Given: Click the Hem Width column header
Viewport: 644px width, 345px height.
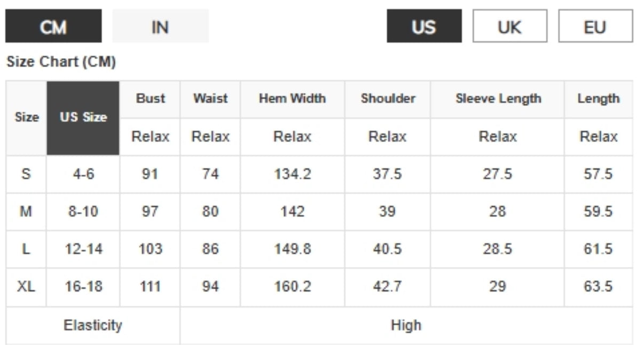Looking at the screenshot, I should click(x=292, y=99).
